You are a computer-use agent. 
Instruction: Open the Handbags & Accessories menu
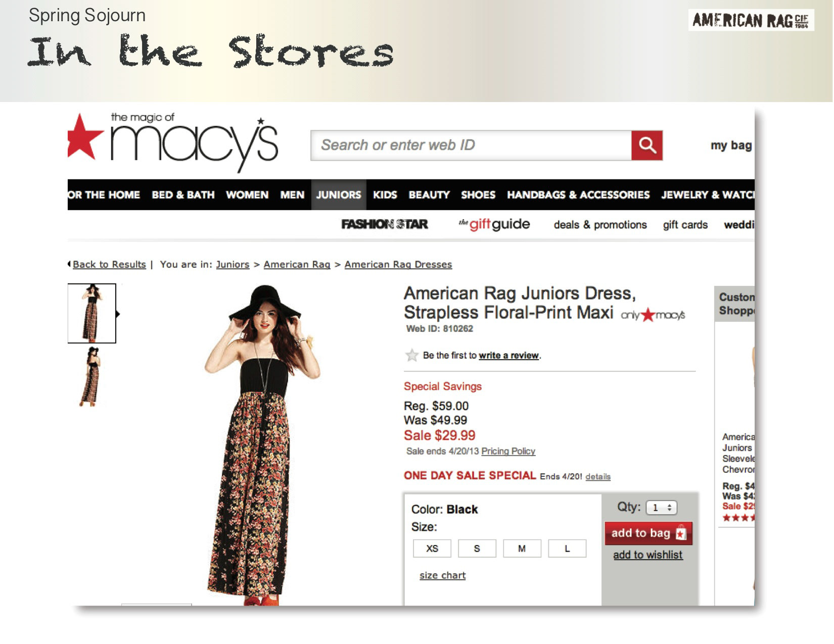[578, 195]
